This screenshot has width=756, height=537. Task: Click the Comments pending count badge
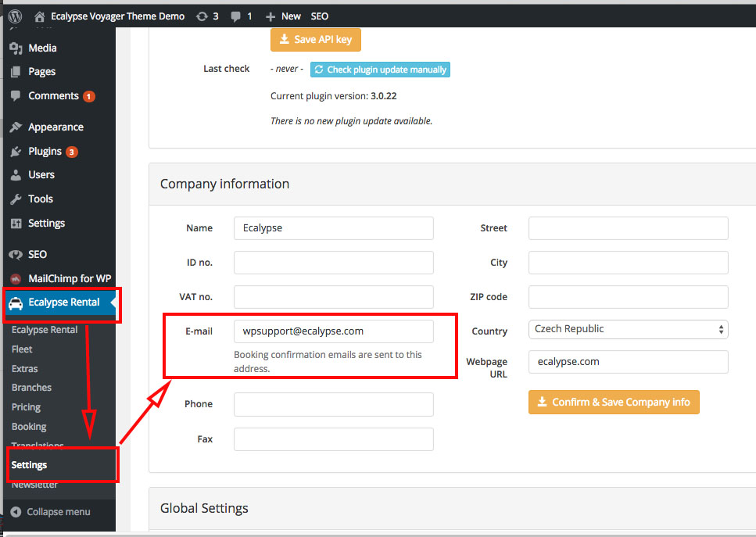coord(88,96)
